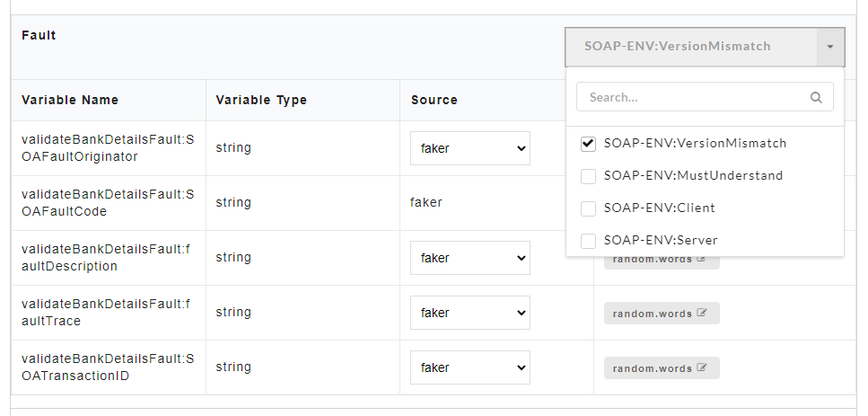Expand the Source dropdown for faultDescription
Screen dimensions: 868x416
tap(469, 258)
